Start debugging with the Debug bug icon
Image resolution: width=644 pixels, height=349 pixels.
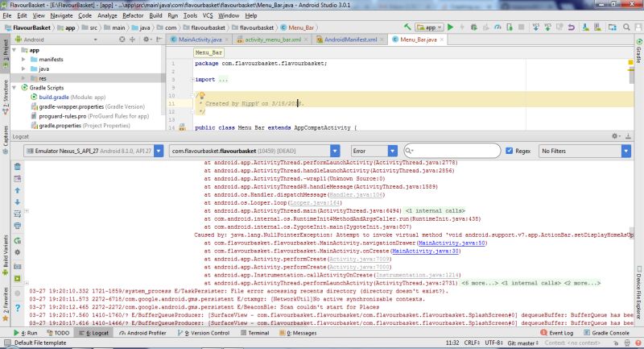pos(474,27)
